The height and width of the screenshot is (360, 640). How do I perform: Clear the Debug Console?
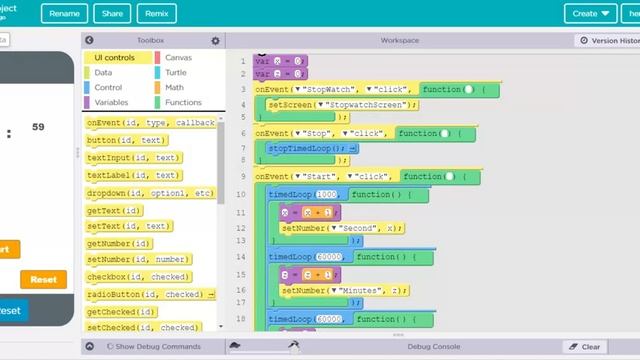pos(585,347)
